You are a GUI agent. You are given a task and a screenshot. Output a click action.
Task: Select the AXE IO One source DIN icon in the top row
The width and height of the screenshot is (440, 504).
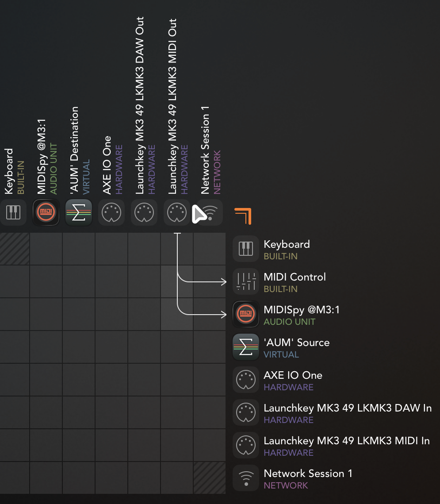[x=111, y=212]
